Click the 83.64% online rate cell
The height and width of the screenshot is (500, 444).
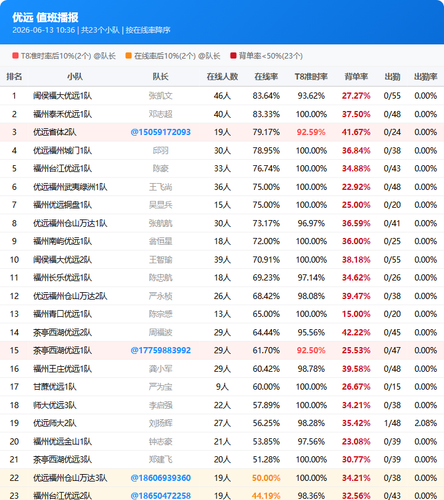click(266, 96)
